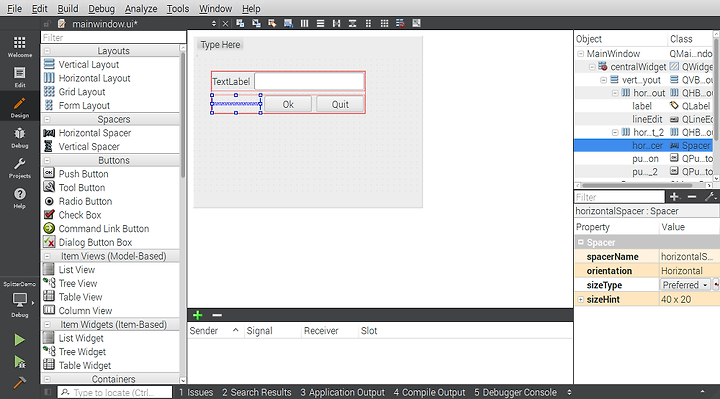Open property editor configure wrench
Image resolution: width=720 pixels, height=399 pixels.
(710, 197)
